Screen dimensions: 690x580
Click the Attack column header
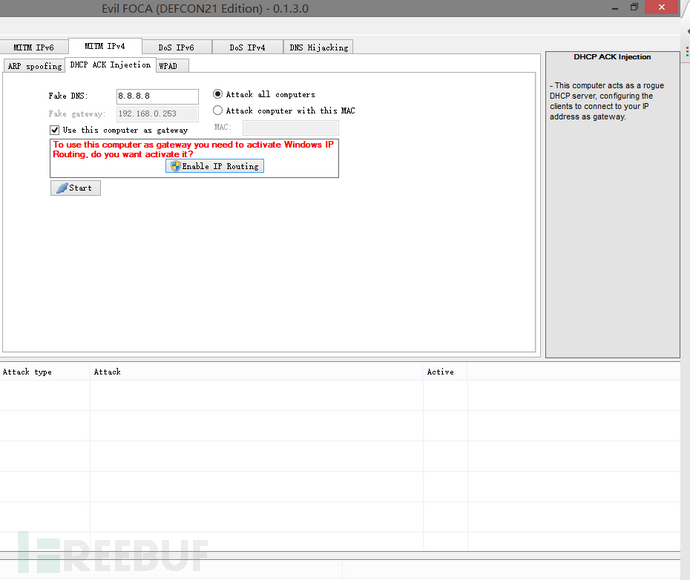point(256,372)
